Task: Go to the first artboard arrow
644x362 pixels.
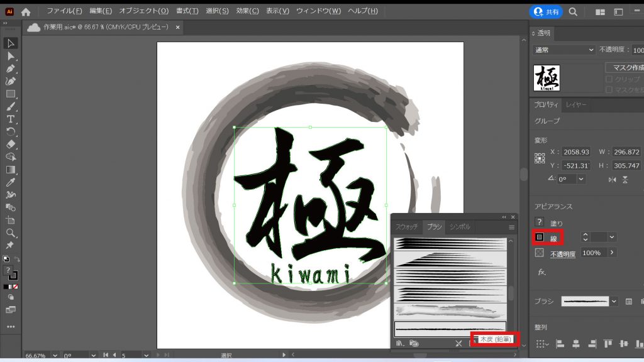Action: click(106, 355)
